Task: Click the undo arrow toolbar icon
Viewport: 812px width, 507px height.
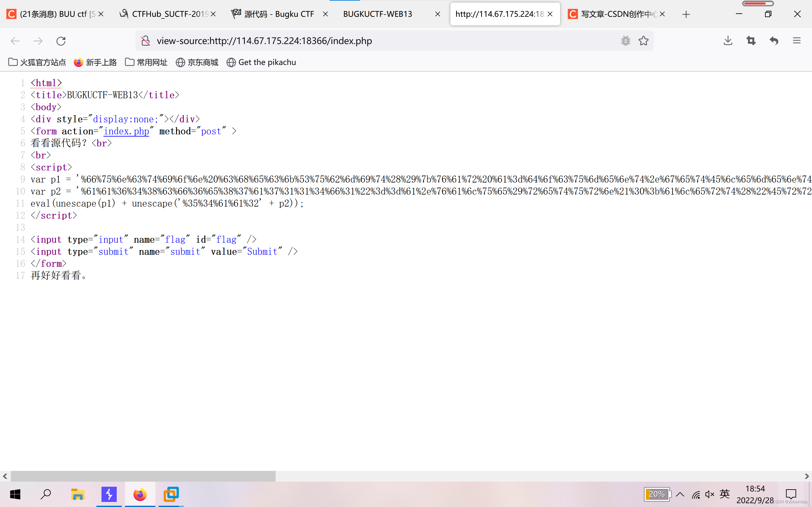Action: click(774, 41)
